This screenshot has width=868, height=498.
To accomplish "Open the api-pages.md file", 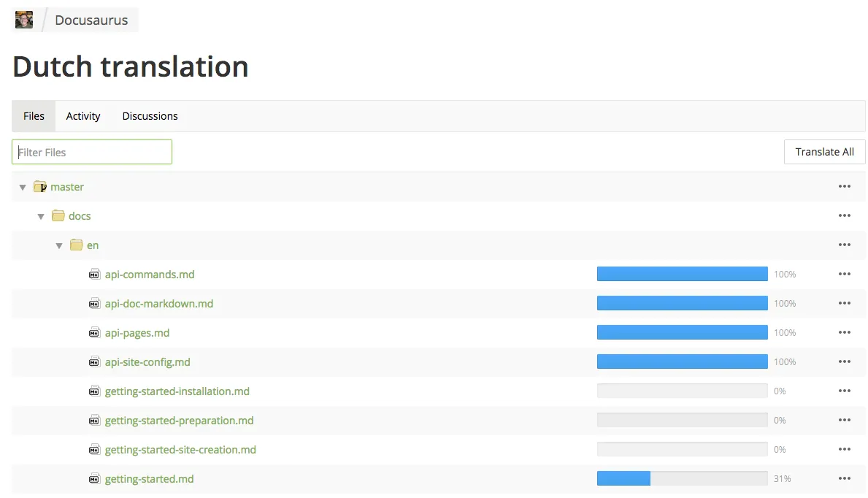I will [x=137, y=333].
